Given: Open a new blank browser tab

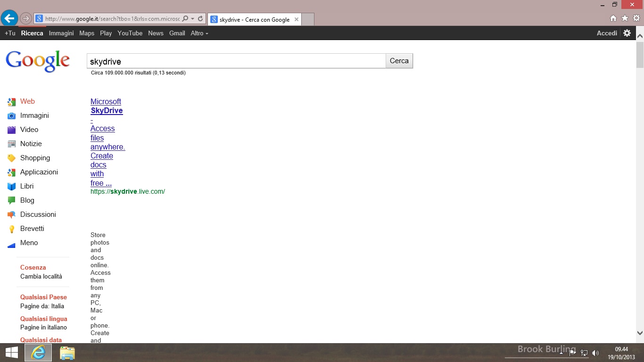Looking at the screenshot, I should 308,19.
